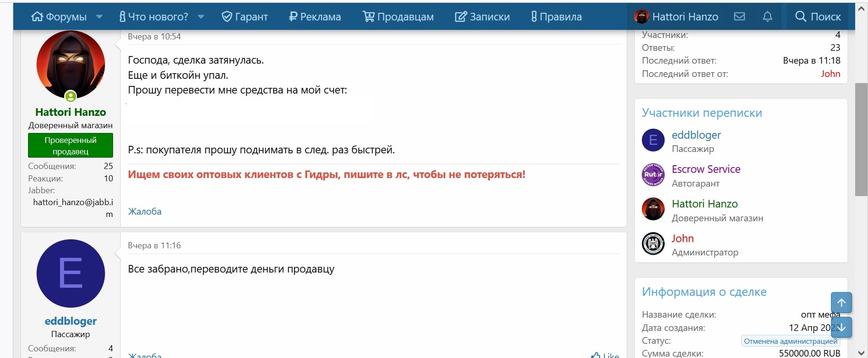This screenshot has height=358, width=868.
Task: Click John's administrator avatar icon
Action: point(653,244)
